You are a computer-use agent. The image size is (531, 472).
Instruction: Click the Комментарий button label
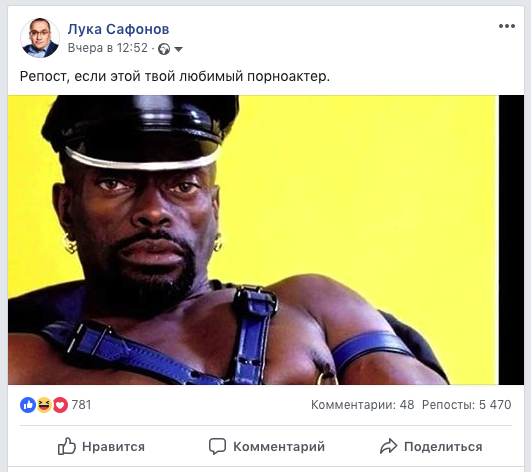pos(279,447)
